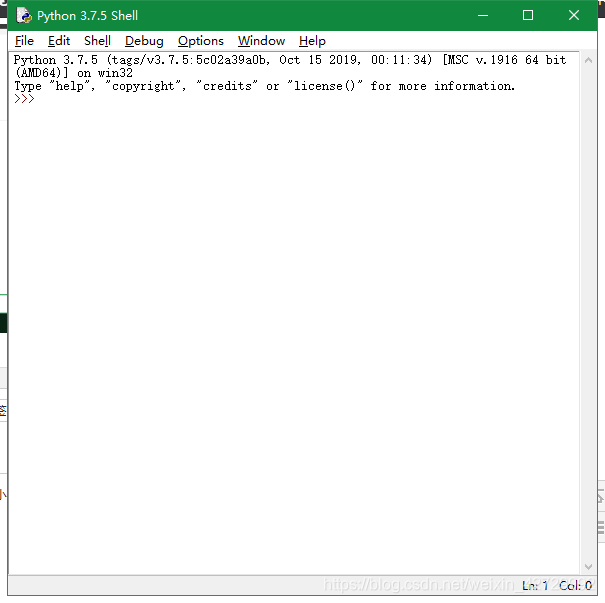The image size is (605, 603).
Task: Click the Python IDLE icon in title bar
Action: [x=24, y=15]
